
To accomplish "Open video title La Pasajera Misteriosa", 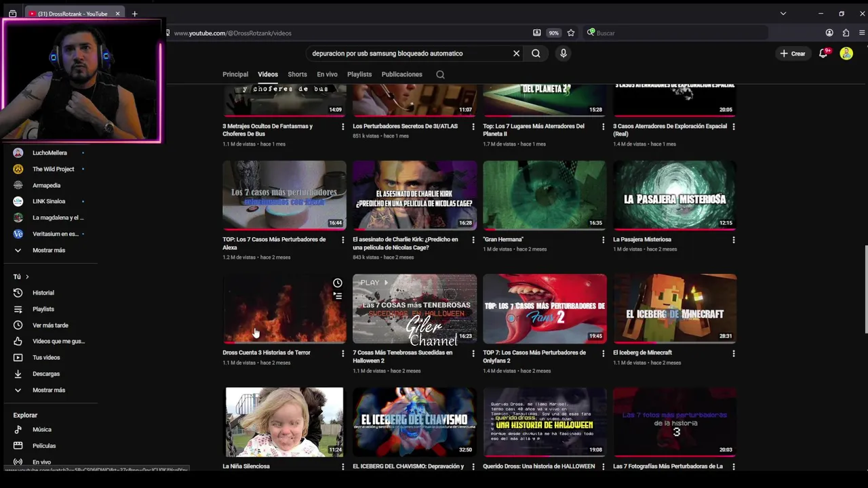I will [642, 239].
